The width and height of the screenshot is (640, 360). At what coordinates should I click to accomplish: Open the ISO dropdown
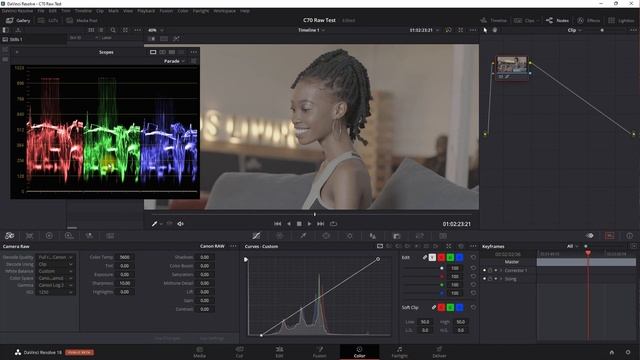[55, 292]
